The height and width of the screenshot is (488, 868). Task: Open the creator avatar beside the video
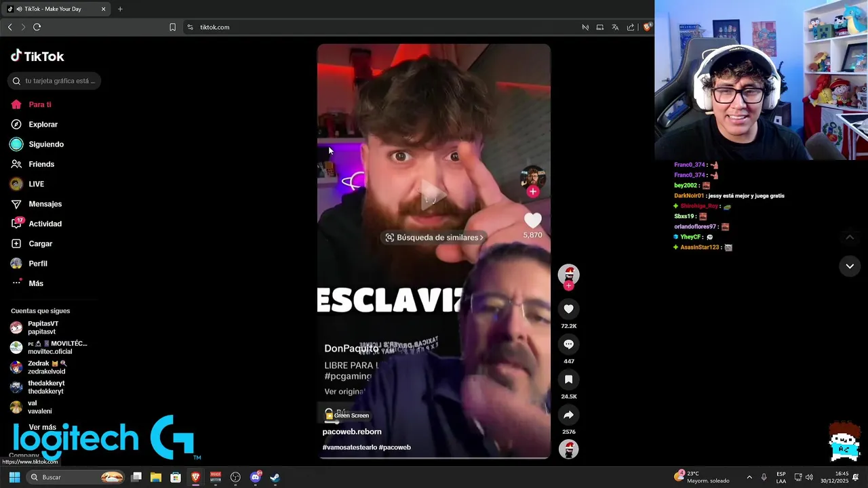pyautogui.click(x=568, y=274)
